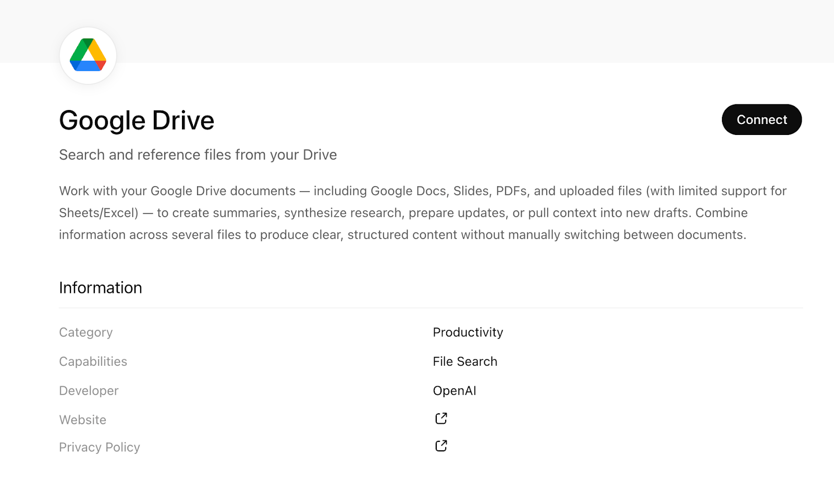Click the Drive description tagline text
Screen dimensions: 834x504
pos(198,154)
